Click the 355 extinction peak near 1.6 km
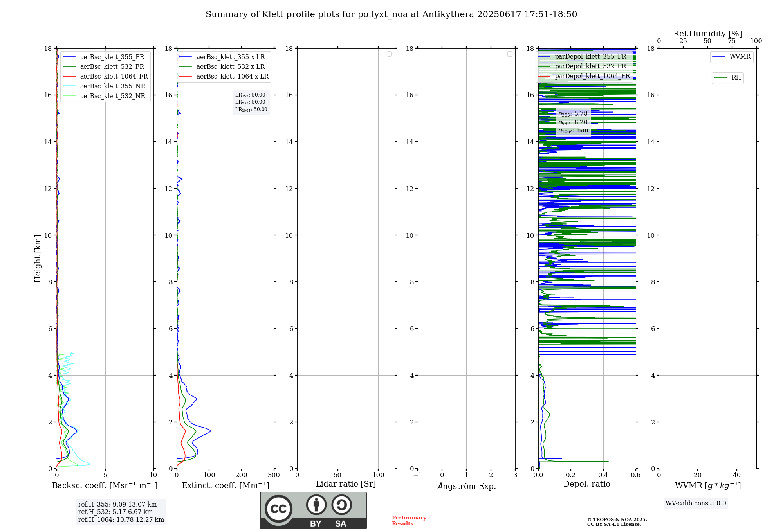783x532 pixels. point(209,431)
